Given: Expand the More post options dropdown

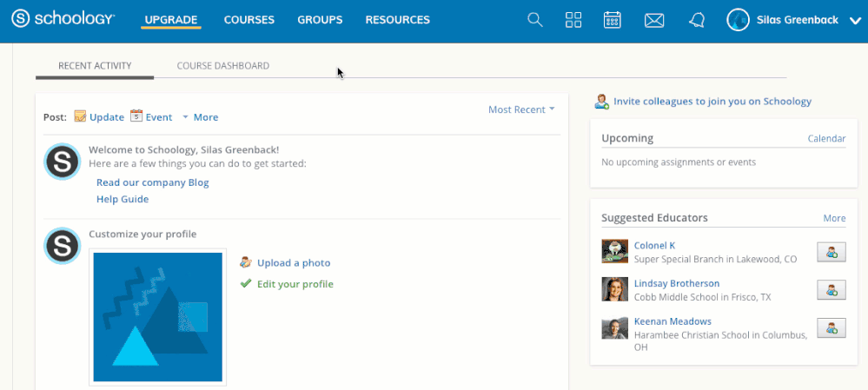Looking at the screenshot, I should pyautogui.click(x=201, y=117).
